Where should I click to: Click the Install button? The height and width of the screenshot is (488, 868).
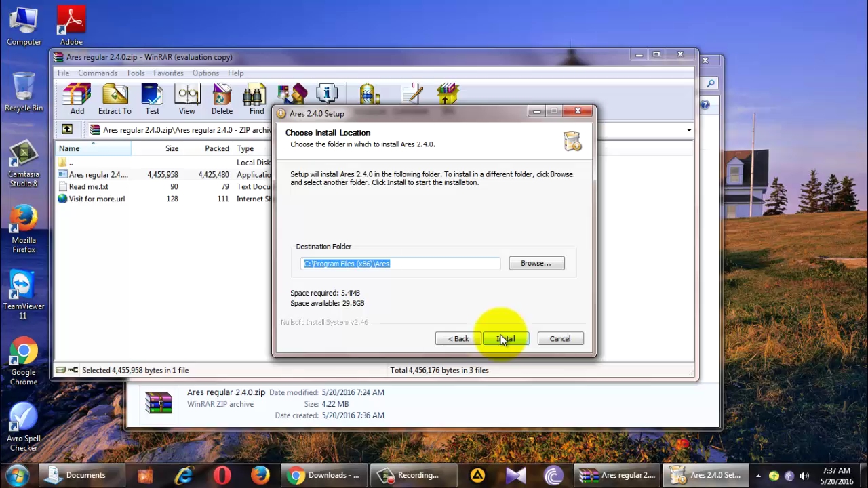pyautogui.click(x=506, y=339)
